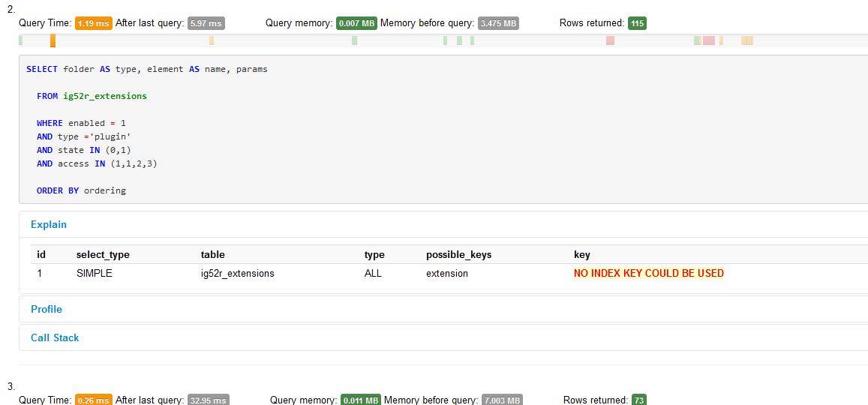Click the 'ORDER BY ordering' line

point(81,190)
